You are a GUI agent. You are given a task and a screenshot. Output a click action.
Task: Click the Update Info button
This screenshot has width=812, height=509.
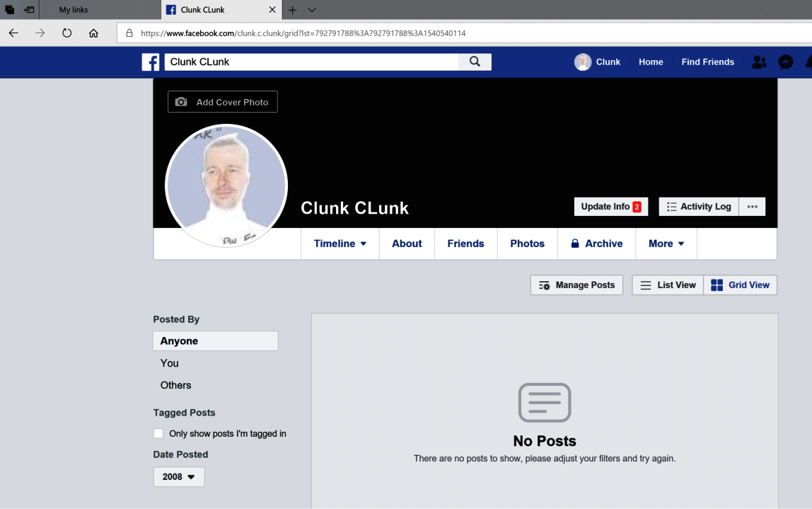pos(611,206)
